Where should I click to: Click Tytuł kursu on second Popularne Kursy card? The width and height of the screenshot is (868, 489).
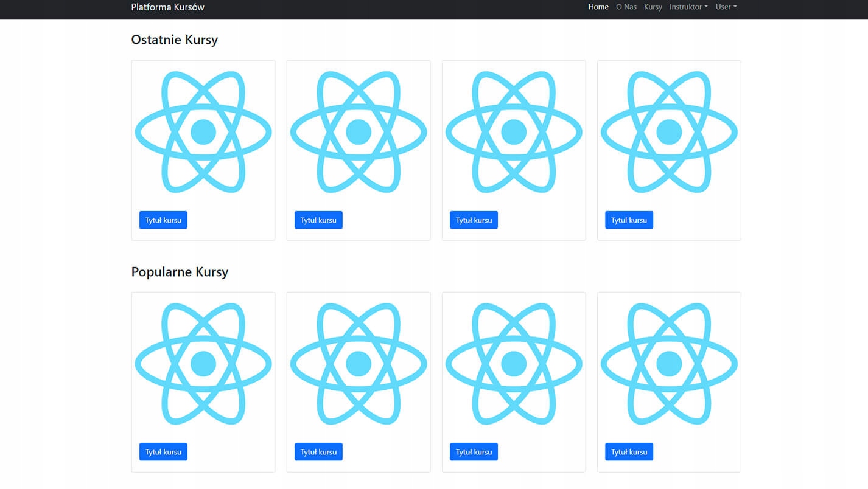(318, 452)
